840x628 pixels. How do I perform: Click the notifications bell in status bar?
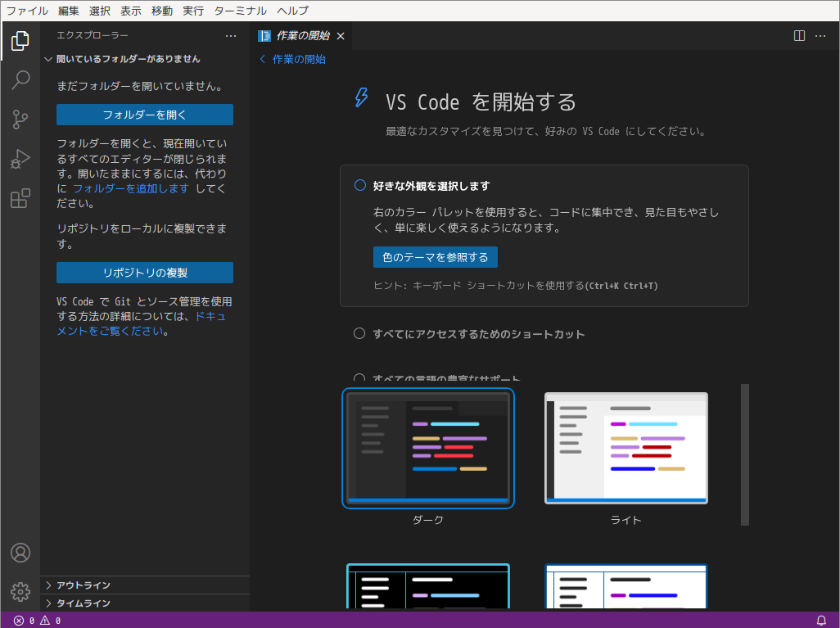point(820,621)
